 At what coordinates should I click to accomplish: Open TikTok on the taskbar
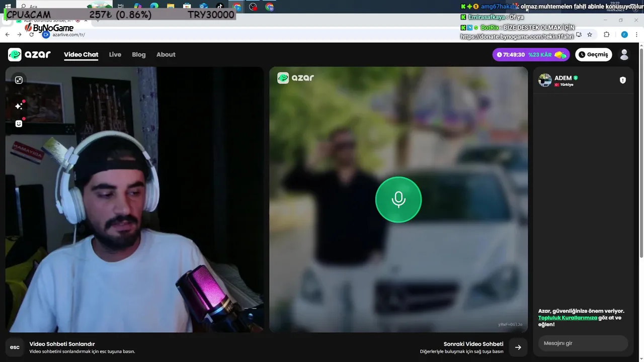pos(220,7)
